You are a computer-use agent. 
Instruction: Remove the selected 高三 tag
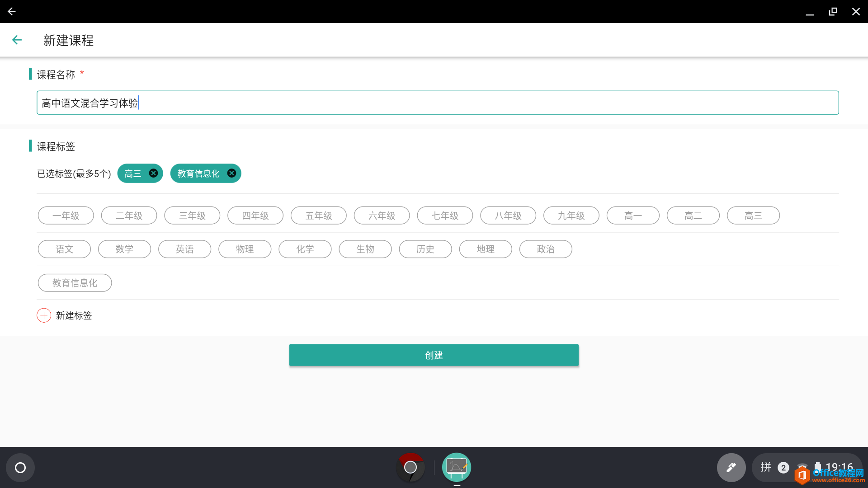pyautogui.click(x=153, y=173)
